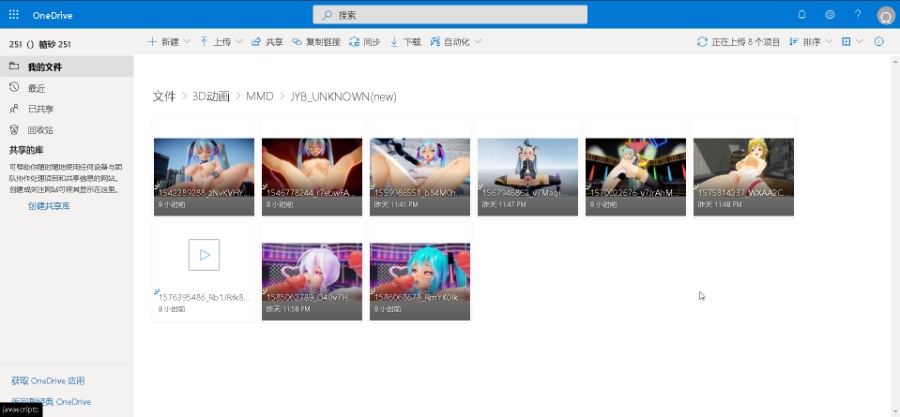Open 回收站 recycle bin in sidebar
The width and height of the screenshot is (900, 417).
[x=67, y=130]
